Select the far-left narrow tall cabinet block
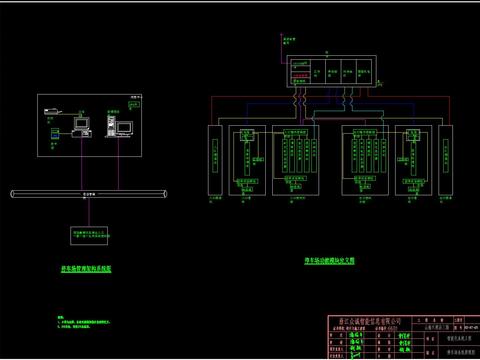 [215, 160]
